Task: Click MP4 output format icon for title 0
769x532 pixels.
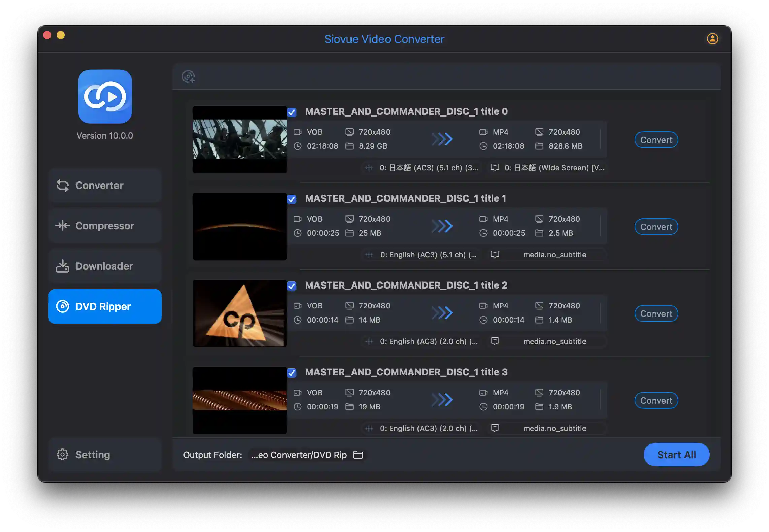Action: point(483,132)
